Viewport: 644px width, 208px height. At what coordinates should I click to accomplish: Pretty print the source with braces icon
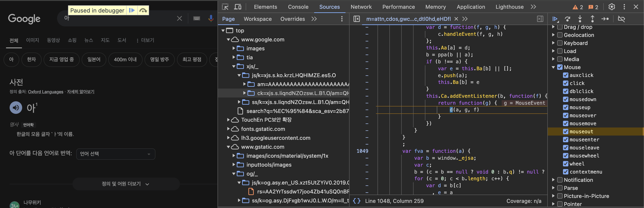357,201
